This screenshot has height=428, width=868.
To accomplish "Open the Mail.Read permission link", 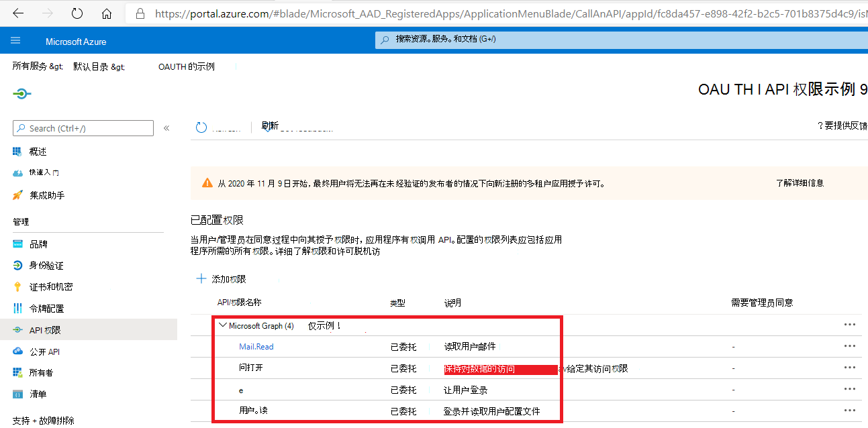I will pos(256,347).
